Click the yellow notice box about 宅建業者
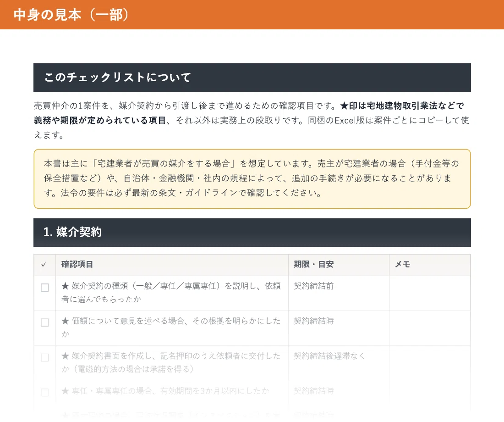Screen dimensions: 504x422 click(x=252, y=178)
